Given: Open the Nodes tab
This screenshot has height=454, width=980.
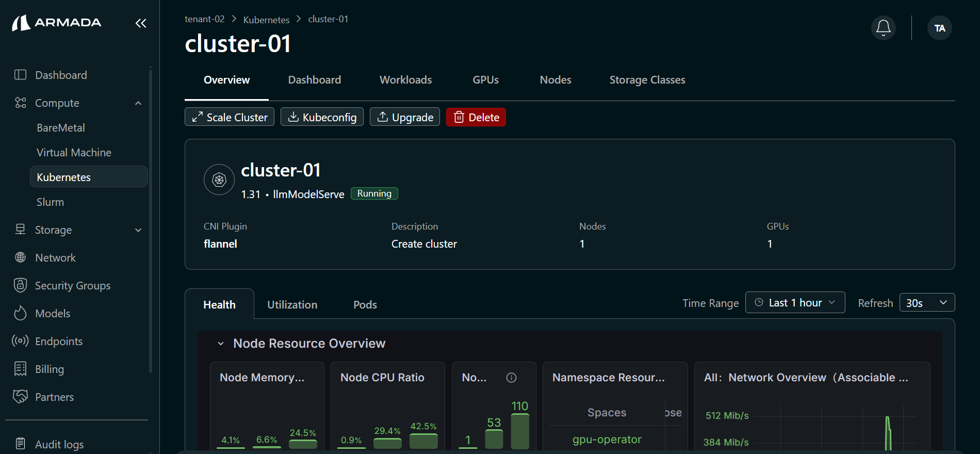Looking at the screenshot, I should [555, 80].
